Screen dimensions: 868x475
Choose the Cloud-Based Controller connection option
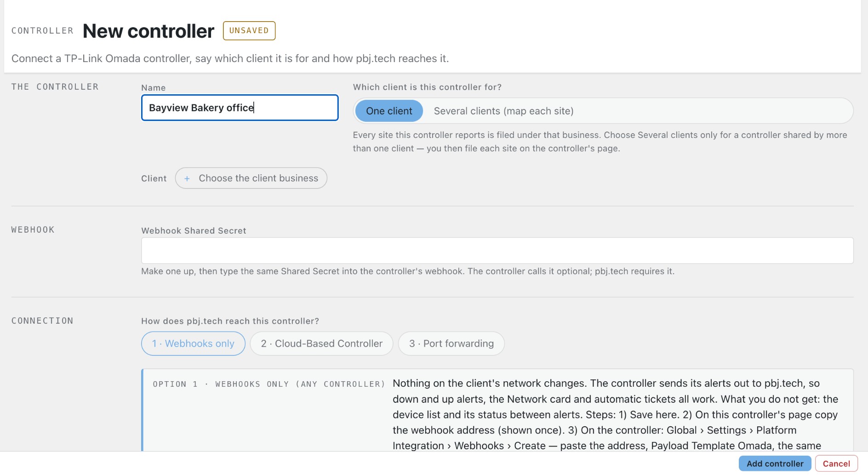point(321,343)
